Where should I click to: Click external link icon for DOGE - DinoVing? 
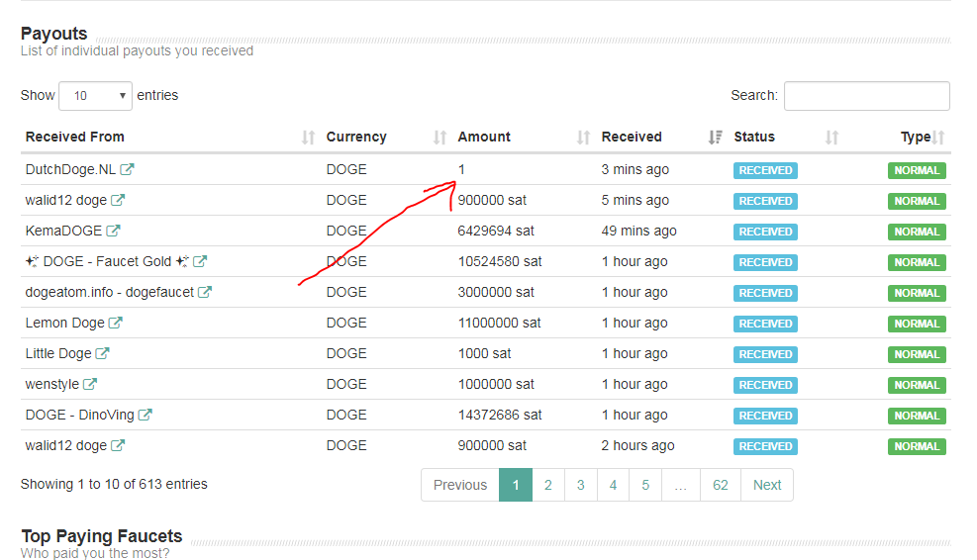pos(146,415)
